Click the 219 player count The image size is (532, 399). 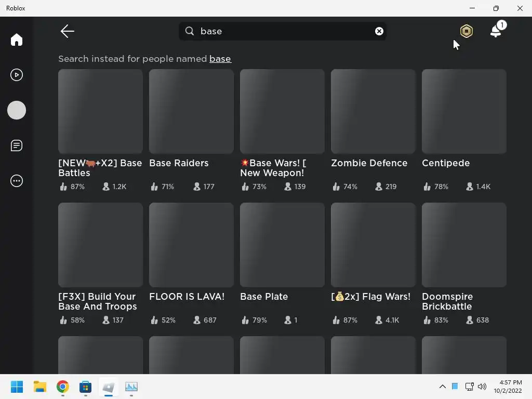coord(386,187)
